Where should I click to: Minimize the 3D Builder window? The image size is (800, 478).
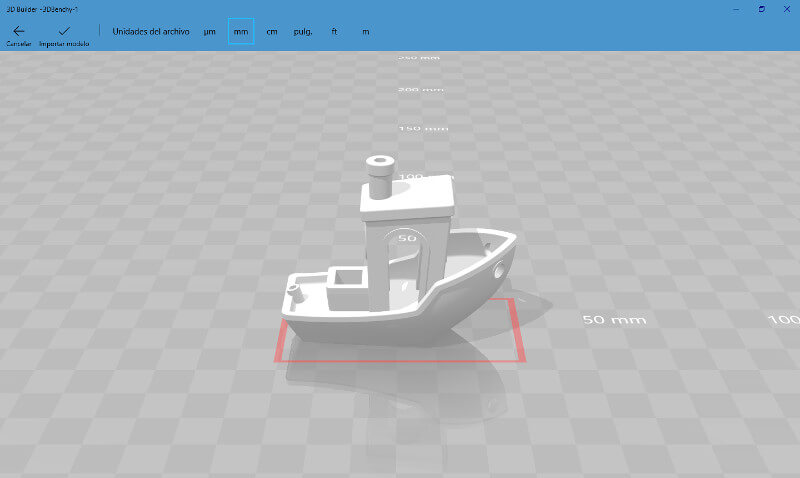[736, 9]
